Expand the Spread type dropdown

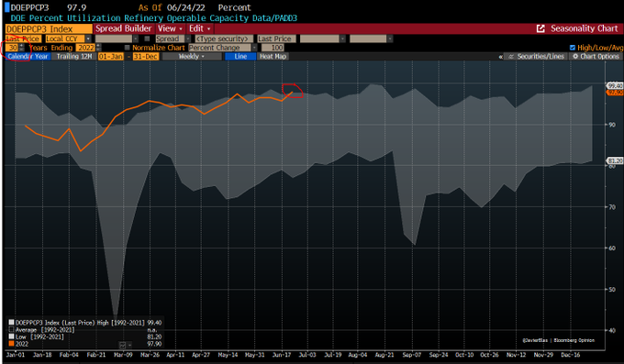coord(188,39)
